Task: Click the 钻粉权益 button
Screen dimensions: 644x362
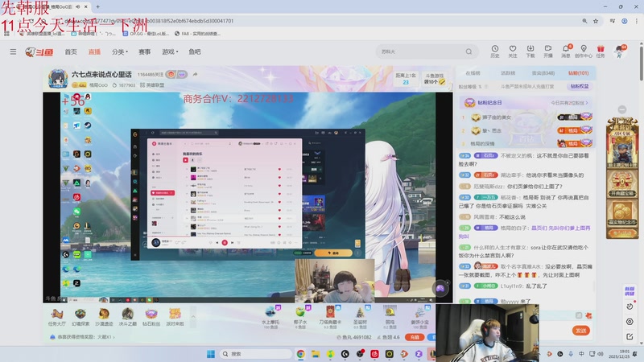Action: [580, 87]
